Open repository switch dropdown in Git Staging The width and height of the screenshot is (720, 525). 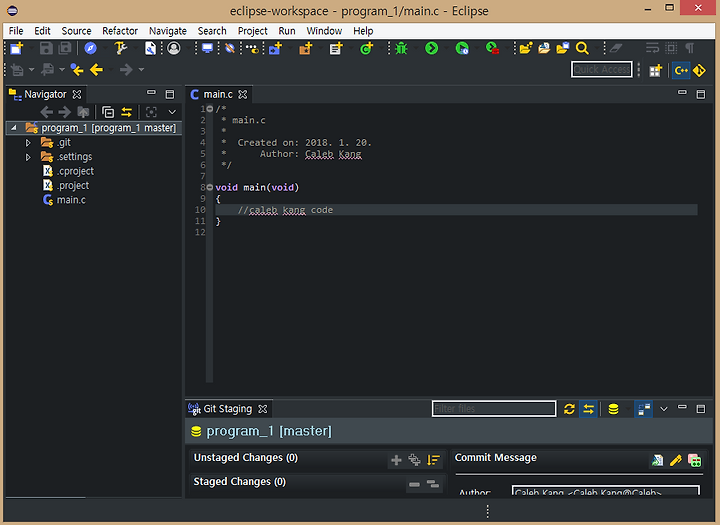627,409
